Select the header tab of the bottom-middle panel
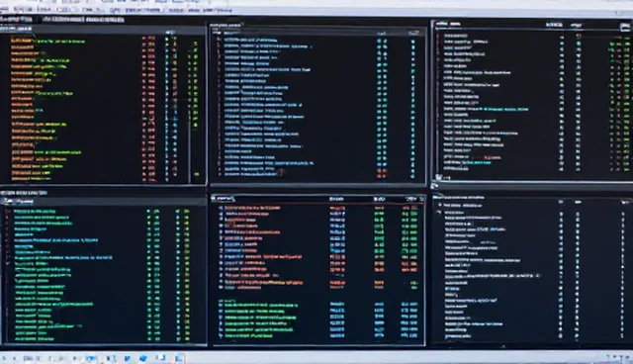The image size is (633, 364). pos(223,199)
